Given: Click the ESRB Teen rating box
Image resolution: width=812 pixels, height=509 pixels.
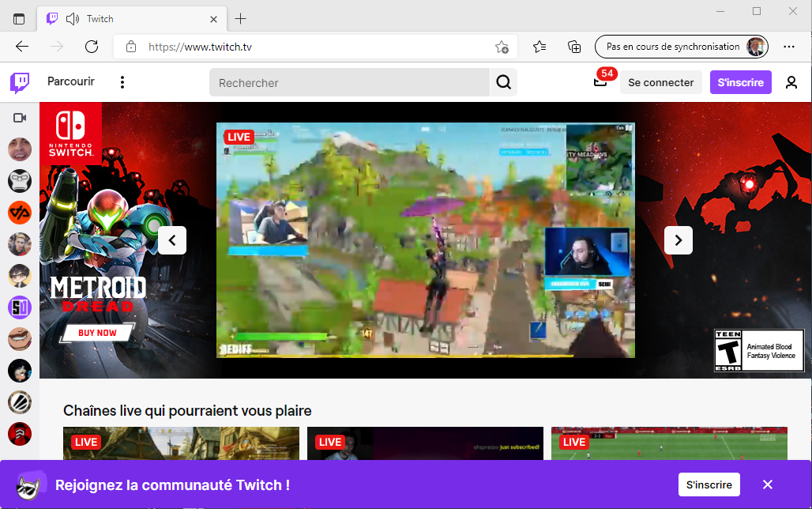Looking at the screenshot, I should [759, 351].
